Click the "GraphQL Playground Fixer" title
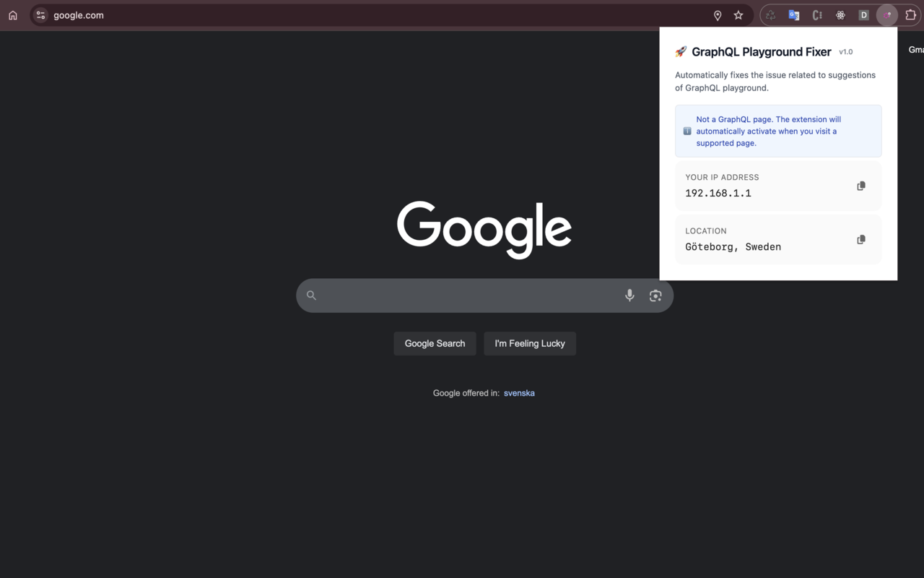 (762, 52)
